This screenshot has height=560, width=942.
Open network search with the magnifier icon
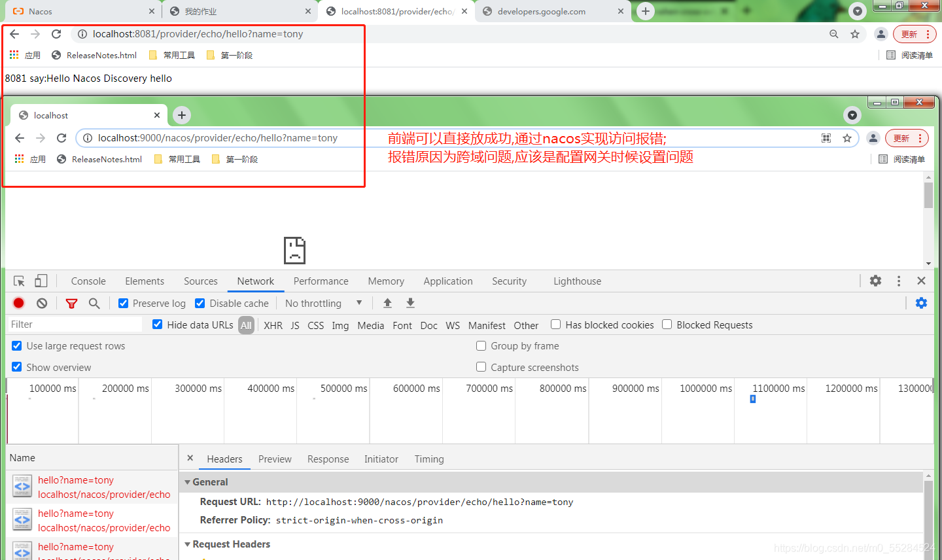(x=94, y=303)
